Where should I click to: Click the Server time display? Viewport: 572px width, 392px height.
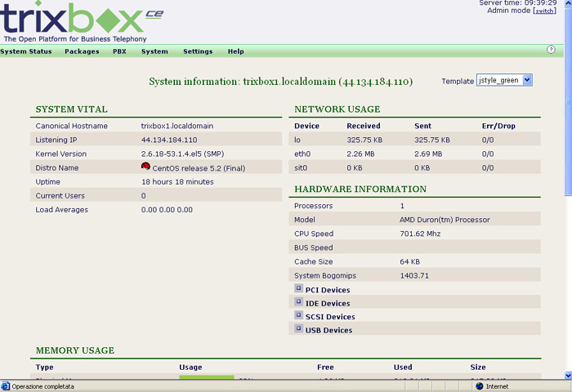coord(517,3)
